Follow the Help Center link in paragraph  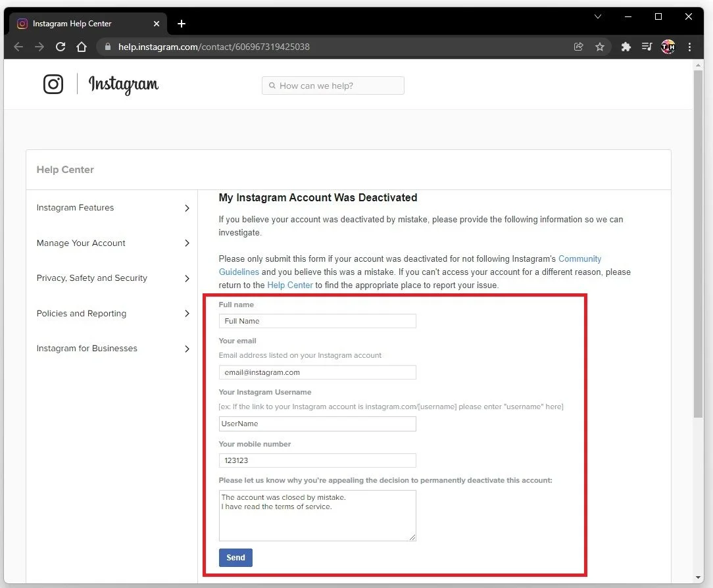click(290, 285)
